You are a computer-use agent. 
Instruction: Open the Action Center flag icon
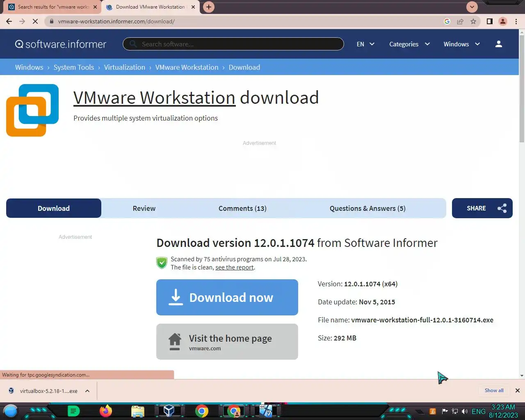pyautogui.click(x=445, y=411)
